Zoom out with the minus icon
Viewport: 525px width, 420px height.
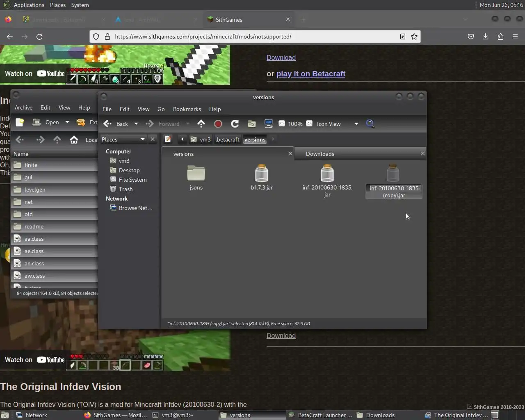pos(282,123)
